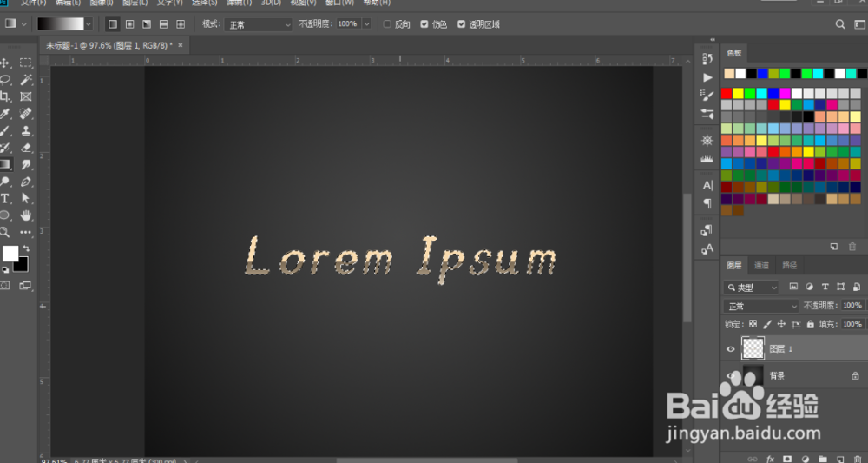Select the 图层 (Layers) tab
The width and height of the screenshot is (868, 463).
coord(734,265)
